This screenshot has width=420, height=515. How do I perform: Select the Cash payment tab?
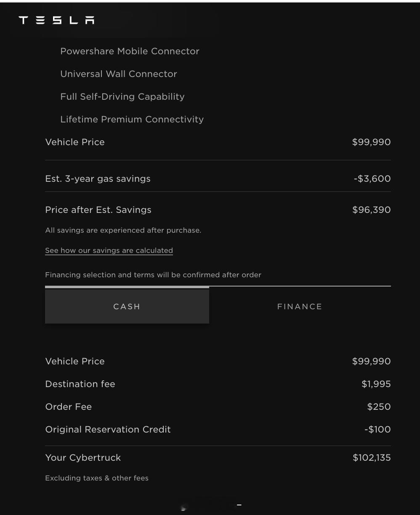tap(127, 306)
